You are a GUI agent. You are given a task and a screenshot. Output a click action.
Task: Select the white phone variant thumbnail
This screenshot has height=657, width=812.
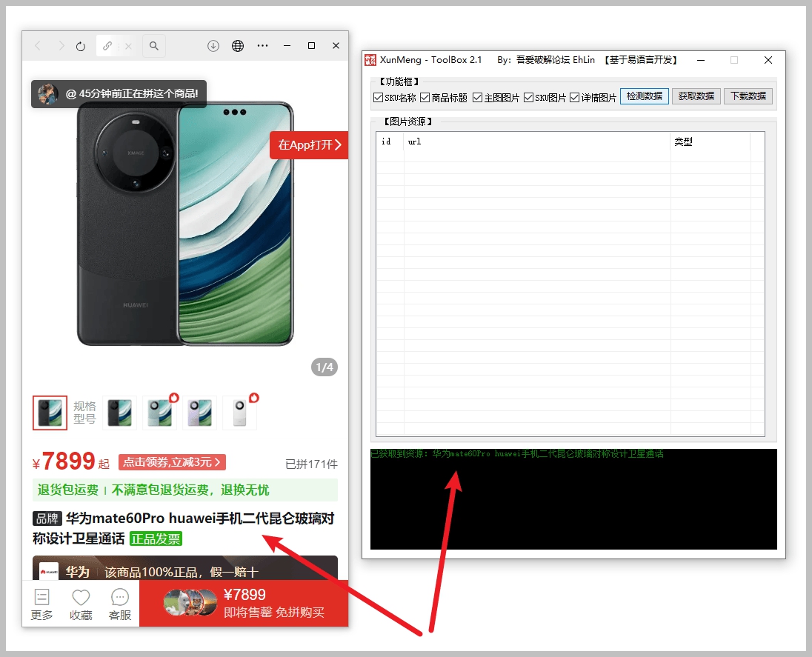pyautogui.click(x=239, y=413)
